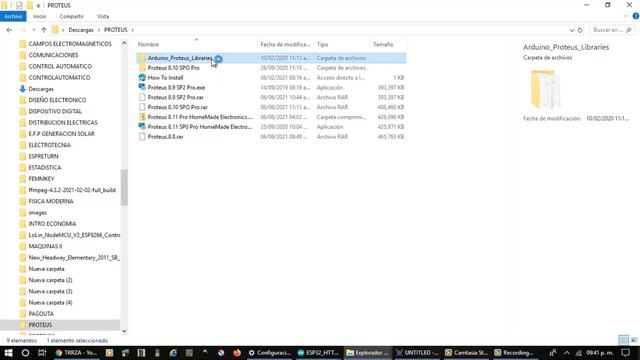Switch to Chrome TRRZA taskbar window
Viewport: 640px width, 360px height.
coord(76,353)
